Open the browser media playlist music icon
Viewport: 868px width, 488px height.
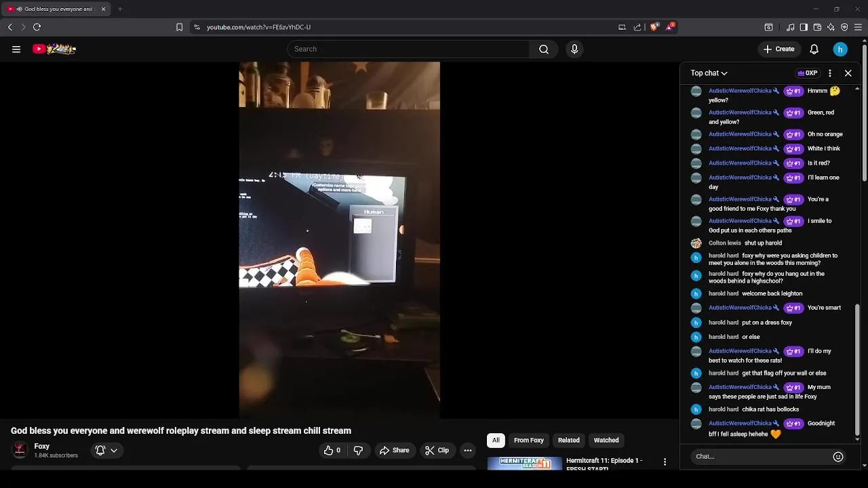click(791, 27)
